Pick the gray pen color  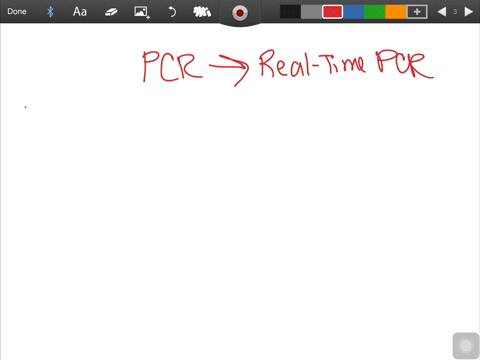tap(311, 12)
